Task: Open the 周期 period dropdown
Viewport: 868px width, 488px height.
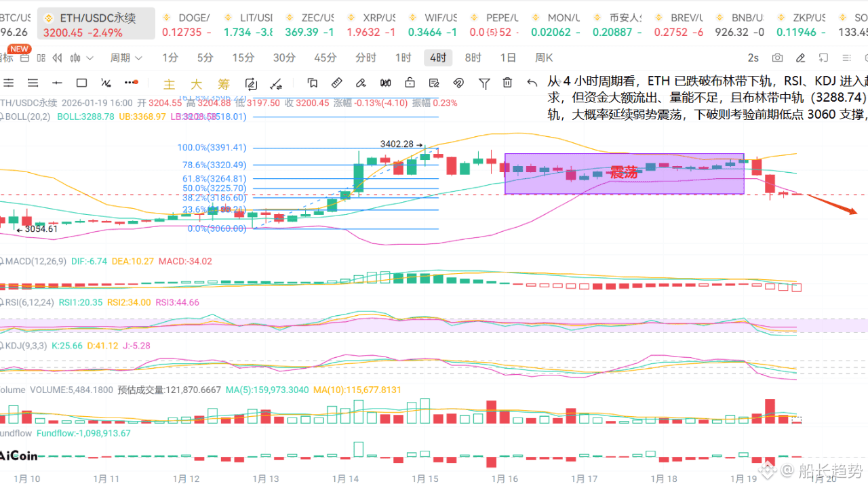Action: point(125,58)
